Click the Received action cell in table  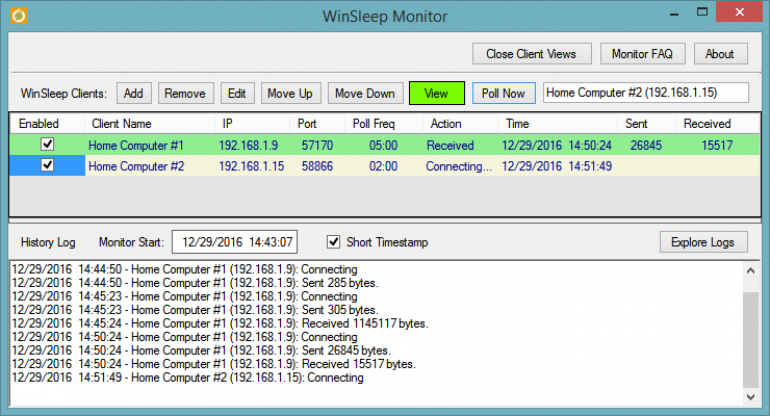(450, 145)
